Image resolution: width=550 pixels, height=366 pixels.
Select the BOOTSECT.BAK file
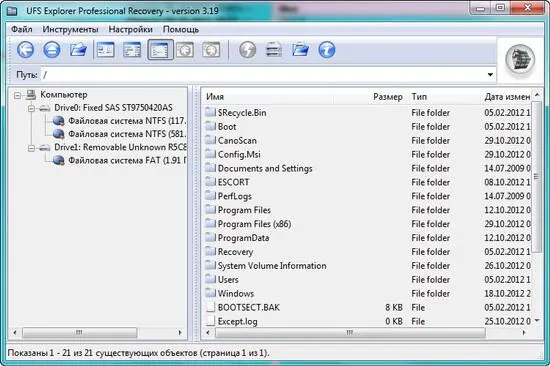pyautogui.click(x=249, y=307)
